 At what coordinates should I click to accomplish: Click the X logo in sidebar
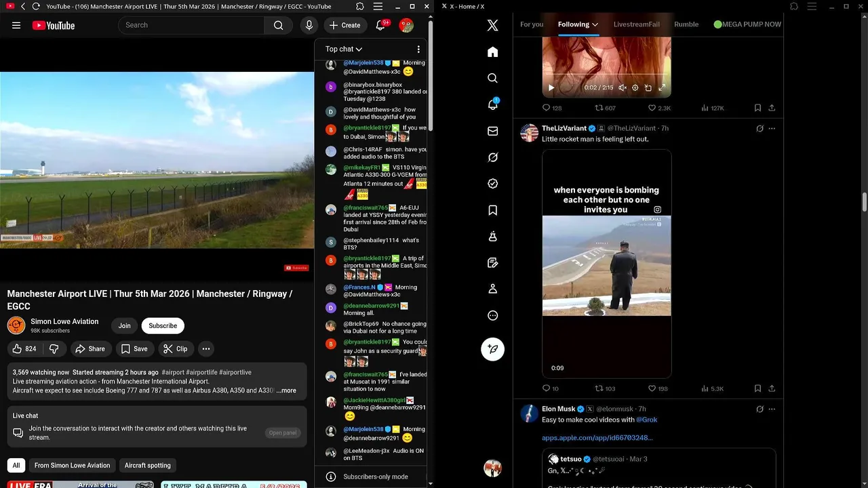tap(493, 25)
